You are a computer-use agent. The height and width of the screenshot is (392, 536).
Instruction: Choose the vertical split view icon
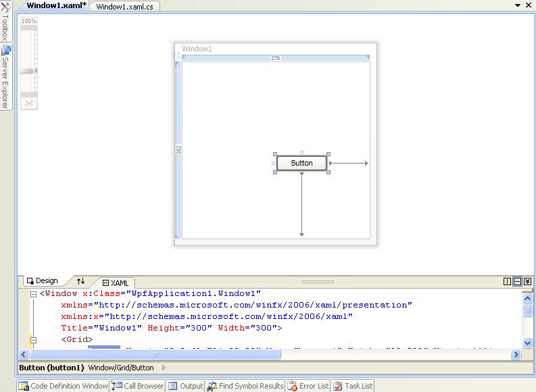508,281
